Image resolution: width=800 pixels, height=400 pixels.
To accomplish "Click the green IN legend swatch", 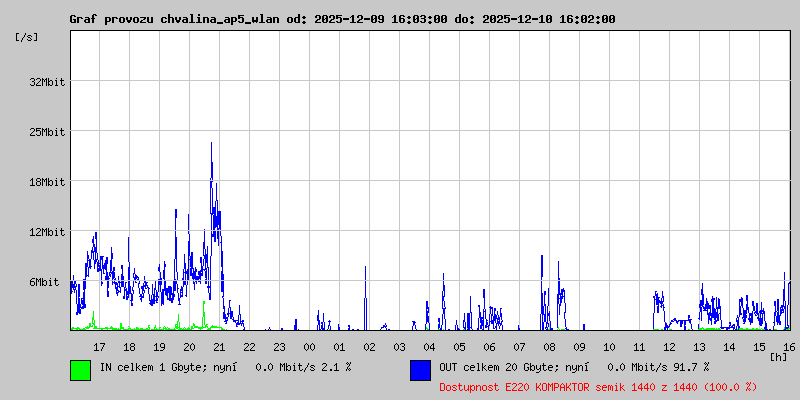I will point(81,370).
